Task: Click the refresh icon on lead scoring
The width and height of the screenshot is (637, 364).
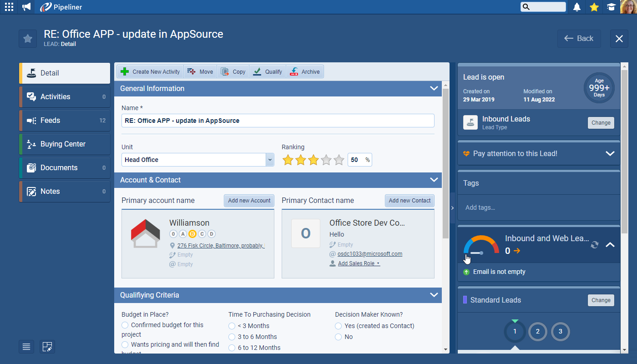Action: coord(594,245)
